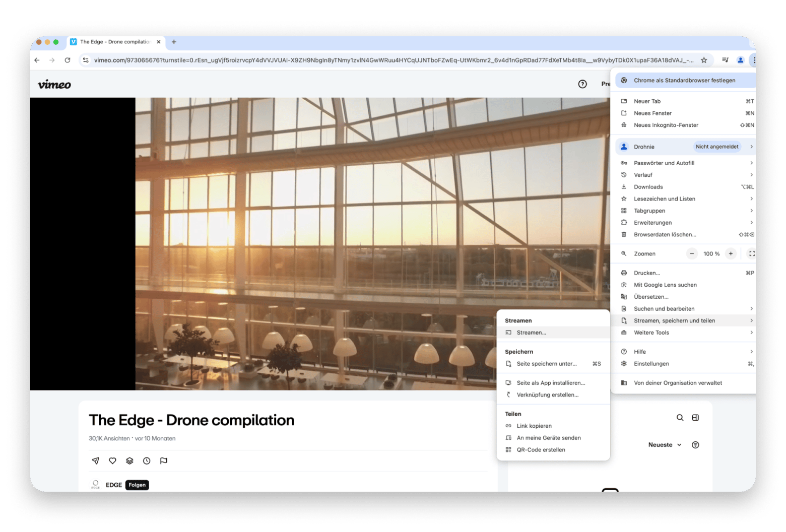Save video to Watch Later clock icon
Screen dimensions: 786x532
[147, 460]
